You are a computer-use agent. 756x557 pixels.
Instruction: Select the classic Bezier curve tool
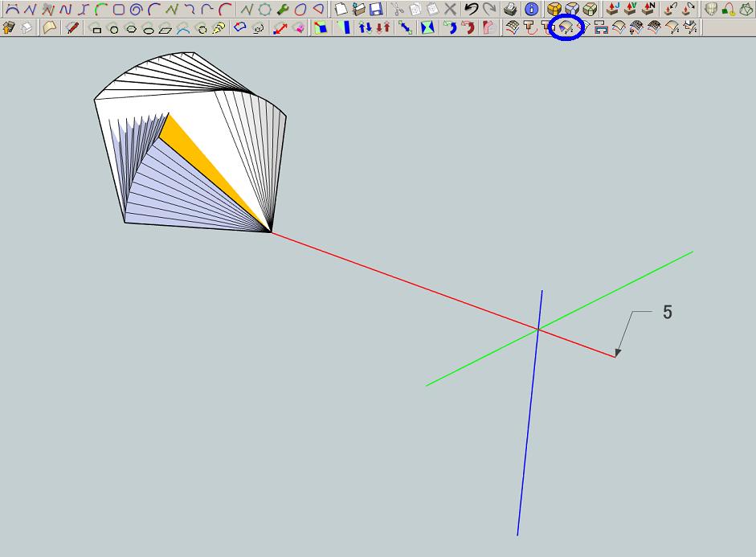11,9
